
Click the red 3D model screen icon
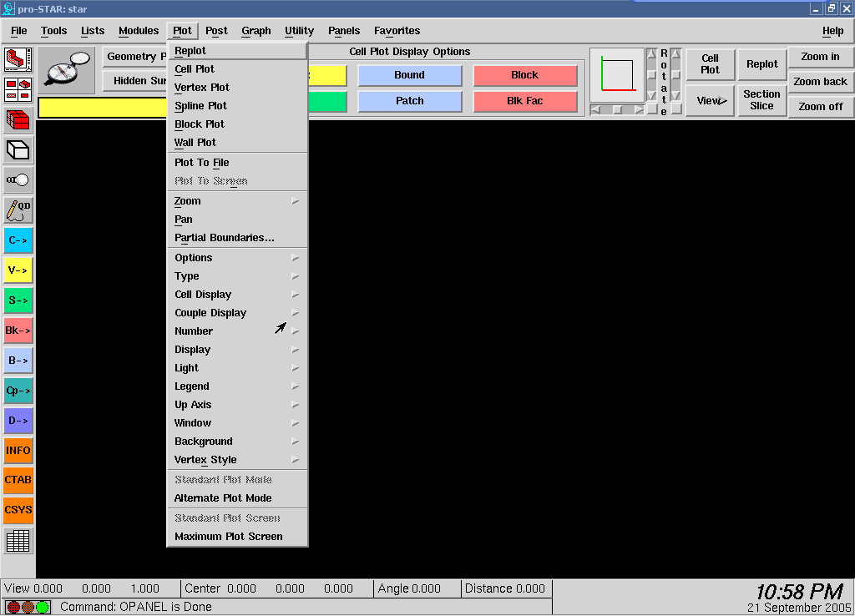[x=18, y=59]
